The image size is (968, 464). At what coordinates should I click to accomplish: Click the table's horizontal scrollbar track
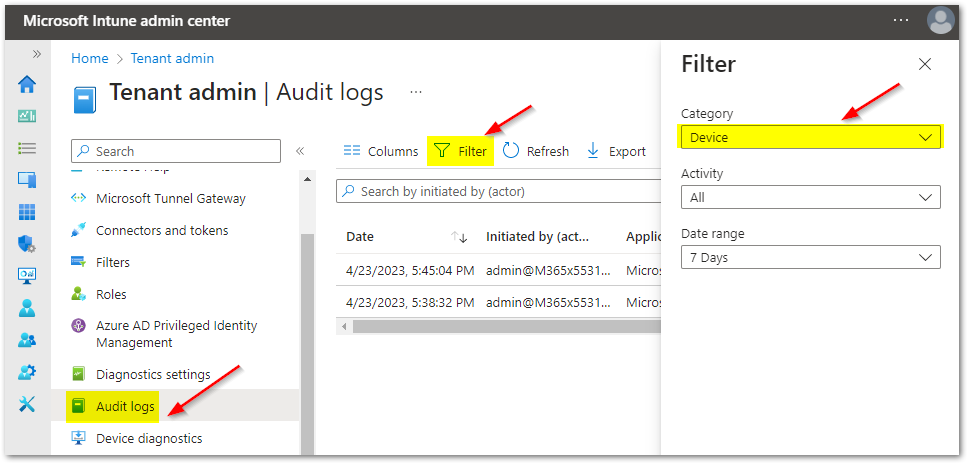[506, 326]
